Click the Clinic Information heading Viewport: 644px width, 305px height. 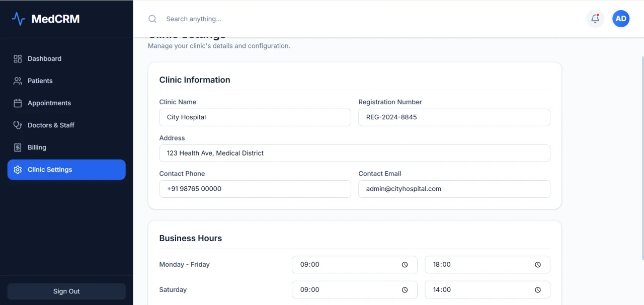pos(195,80)
